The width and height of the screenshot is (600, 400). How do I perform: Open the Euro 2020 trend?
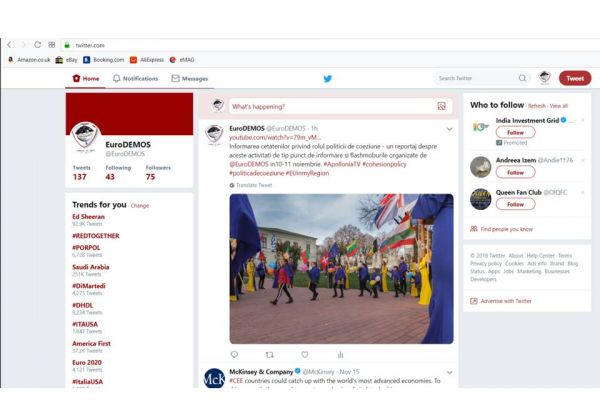(87, 362)
